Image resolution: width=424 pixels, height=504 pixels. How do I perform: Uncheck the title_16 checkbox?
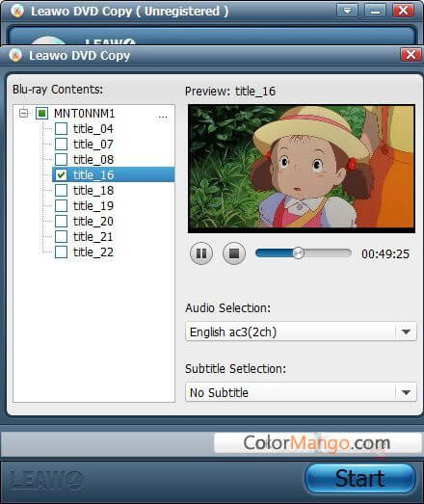[x=61, y=174]
